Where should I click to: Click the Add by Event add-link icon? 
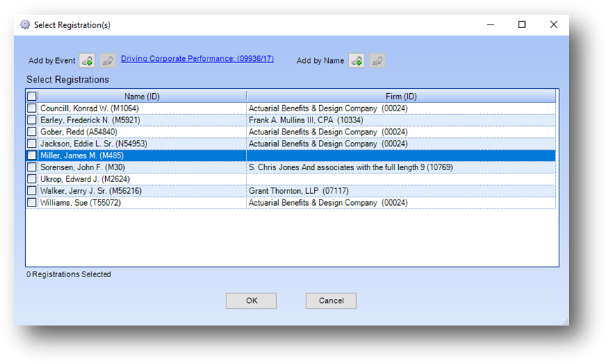(x=87, y=61)
